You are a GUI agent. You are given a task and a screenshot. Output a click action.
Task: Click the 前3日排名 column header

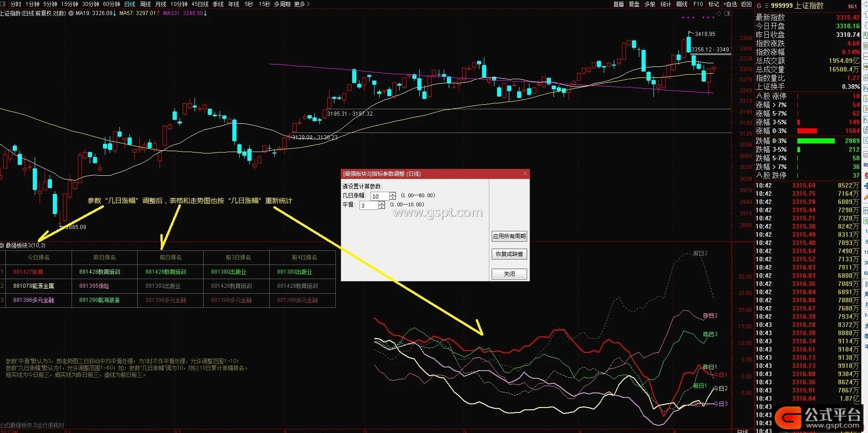point(236,257)
